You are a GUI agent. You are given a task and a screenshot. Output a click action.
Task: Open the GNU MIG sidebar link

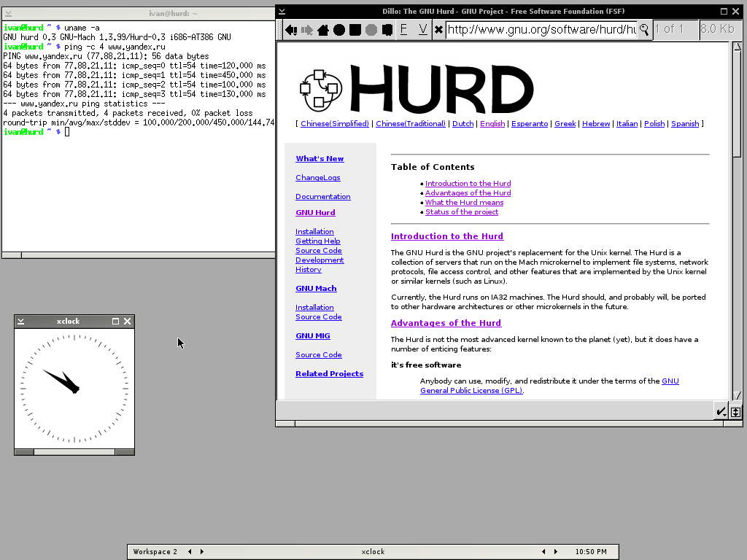(313, 335)
